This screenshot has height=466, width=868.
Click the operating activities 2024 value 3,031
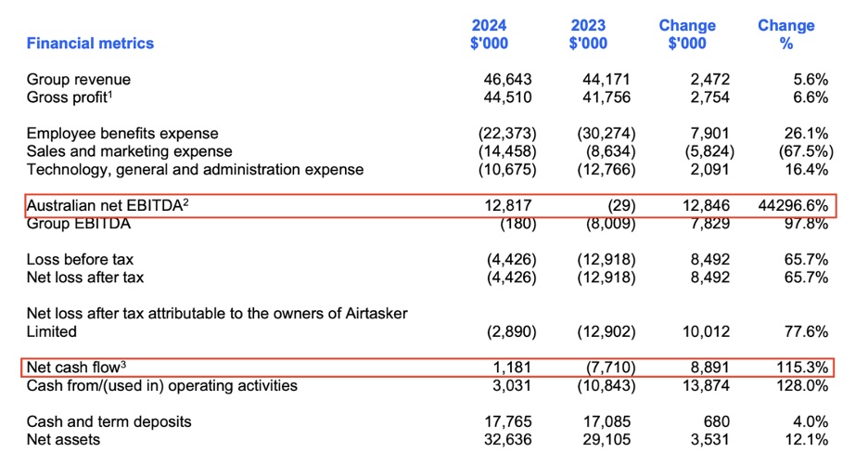point(512,385)
